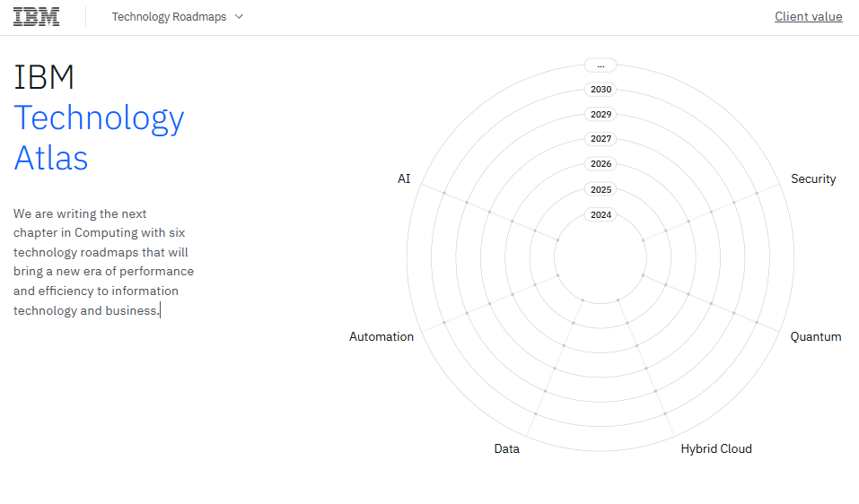This screenshot has height=504, width=859.
Task: Choose the AI roadmap segment label
Action: pyautogui.click(x=404, y=179)
